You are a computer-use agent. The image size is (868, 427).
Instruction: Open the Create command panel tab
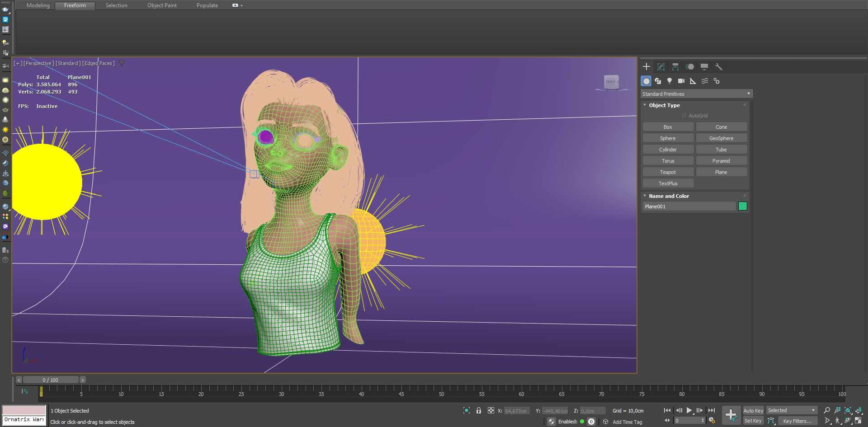(x=646, y=67)
